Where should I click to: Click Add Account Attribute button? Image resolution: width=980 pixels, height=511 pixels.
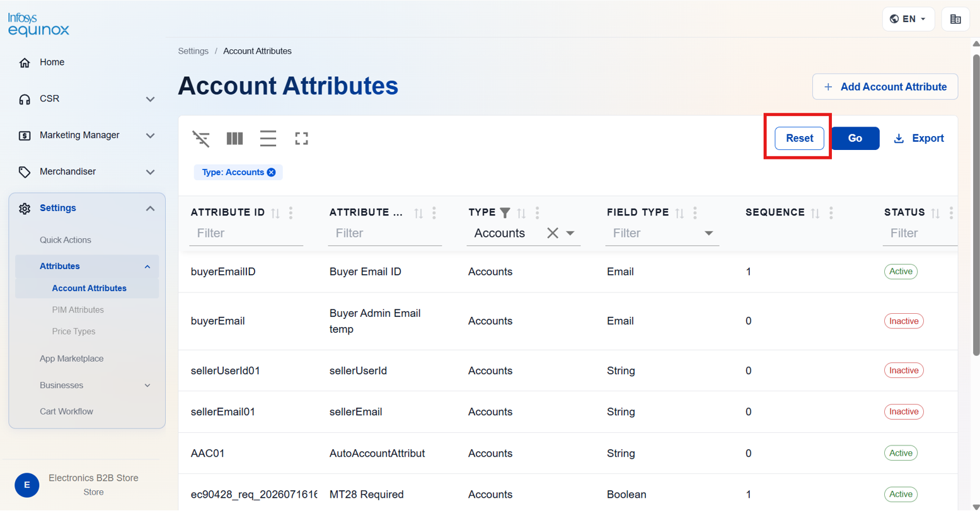(885, 87)
